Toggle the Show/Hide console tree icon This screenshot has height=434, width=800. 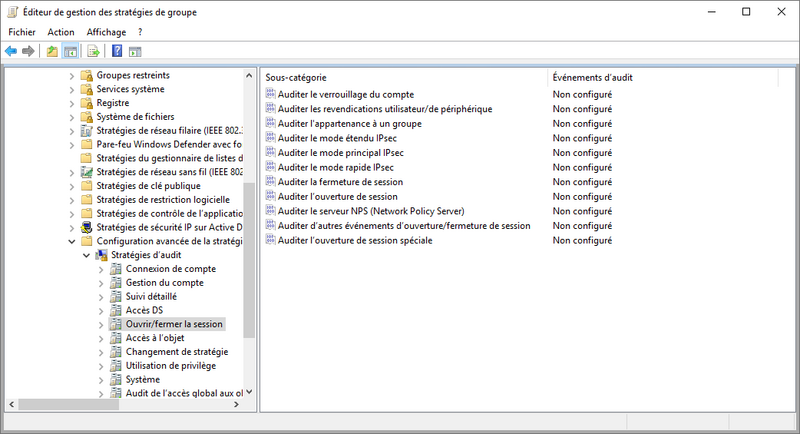point(70,51)
